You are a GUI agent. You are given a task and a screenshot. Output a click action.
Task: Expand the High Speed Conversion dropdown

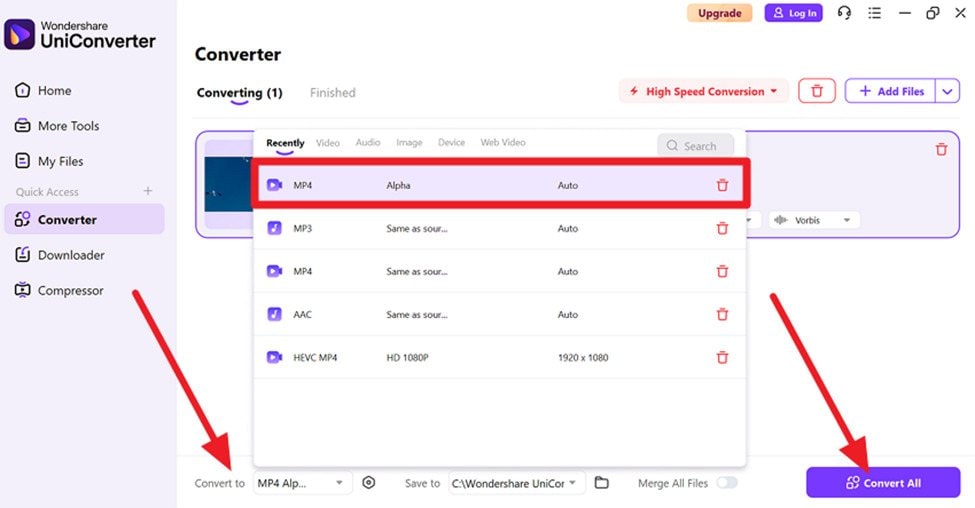click(x=703, y=91)
